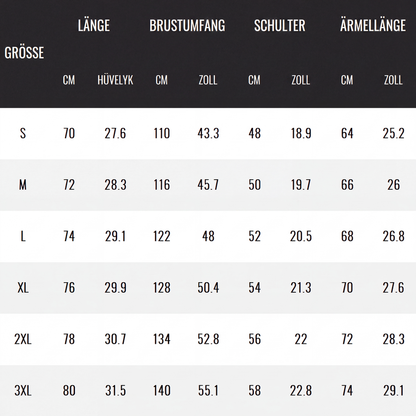Click the 43.3 chest value for S
The height and width of the screenshot is (416, 416).
coord(208,133)
